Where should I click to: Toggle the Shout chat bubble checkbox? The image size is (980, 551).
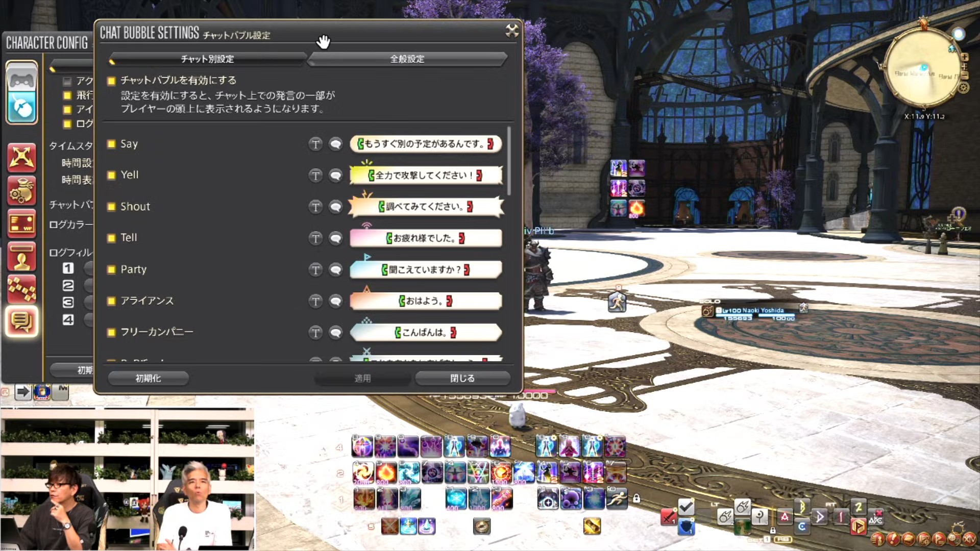(111, 207)
